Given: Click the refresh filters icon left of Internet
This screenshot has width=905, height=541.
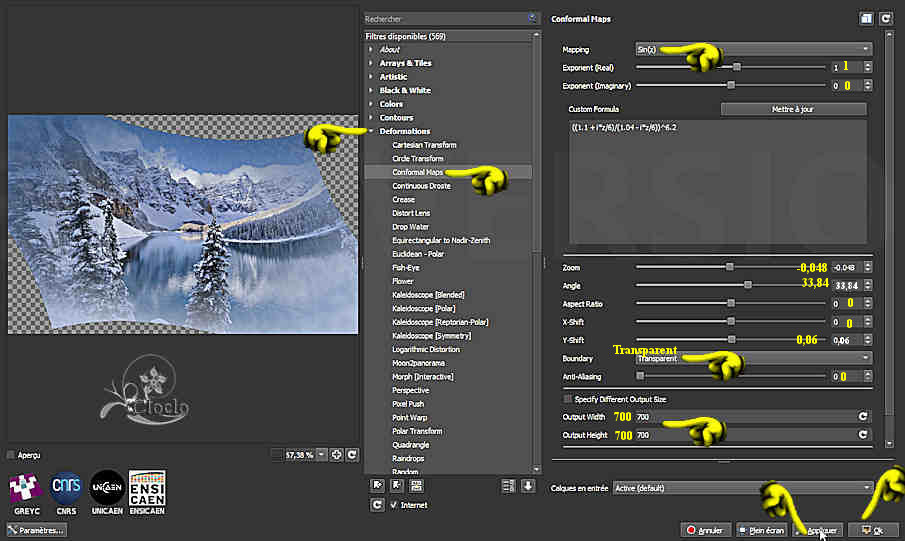Looking at the screenshot, I should [x=377, y=505].
